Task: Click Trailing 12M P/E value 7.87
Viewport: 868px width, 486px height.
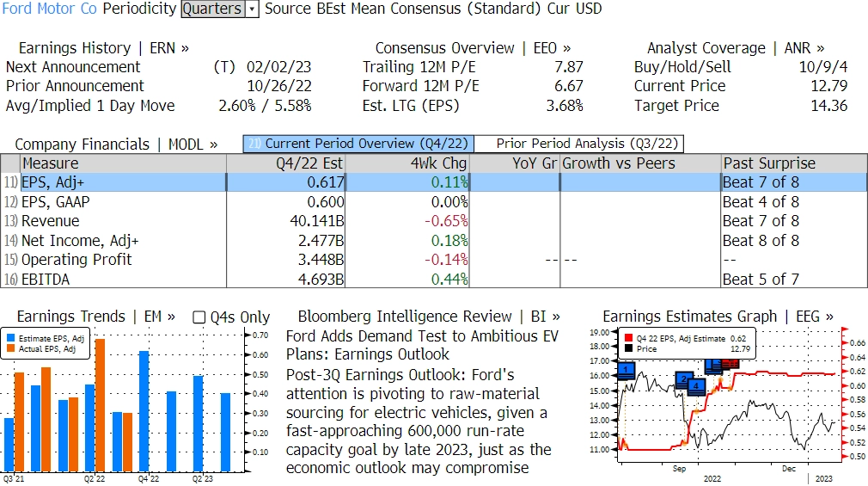Action: [x=569, y=67]
